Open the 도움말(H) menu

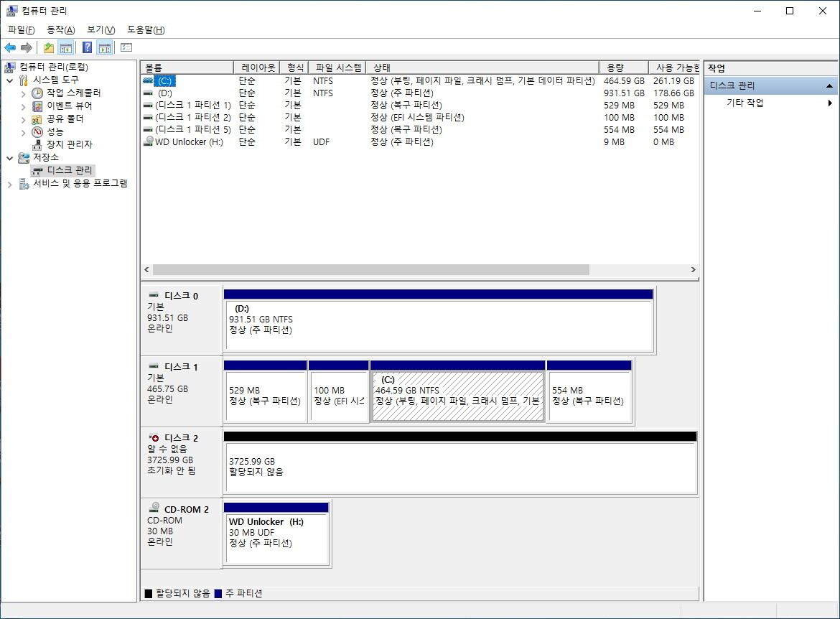tap(146, 30)
